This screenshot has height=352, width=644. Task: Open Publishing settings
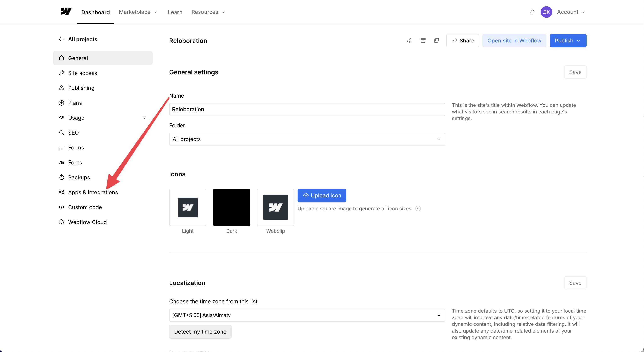click(x=103, y=88)
